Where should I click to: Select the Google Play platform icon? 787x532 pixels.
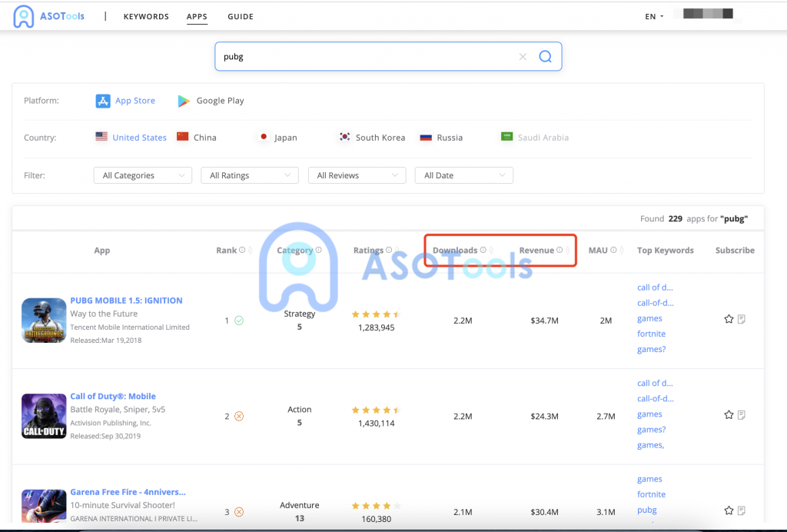click(x=184, y=101)
